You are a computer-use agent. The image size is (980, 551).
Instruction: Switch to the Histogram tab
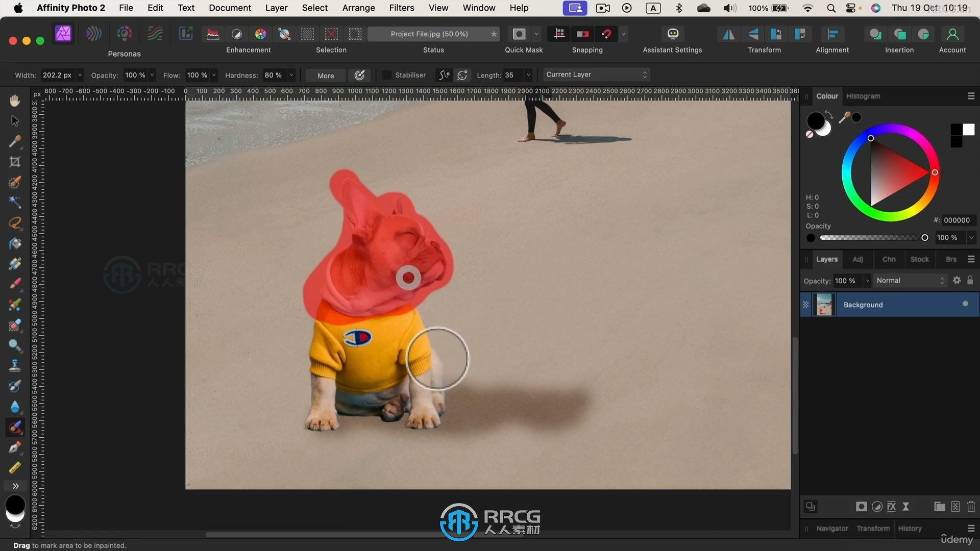click(x=863, y=96)
